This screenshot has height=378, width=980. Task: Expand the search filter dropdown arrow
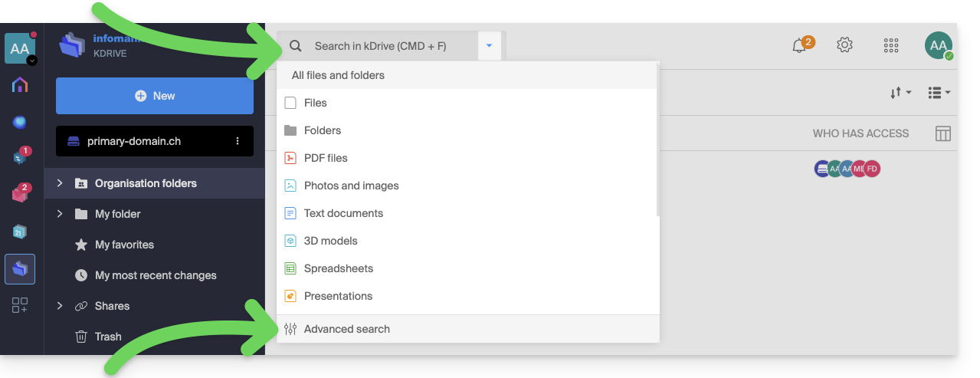(489, 46)
